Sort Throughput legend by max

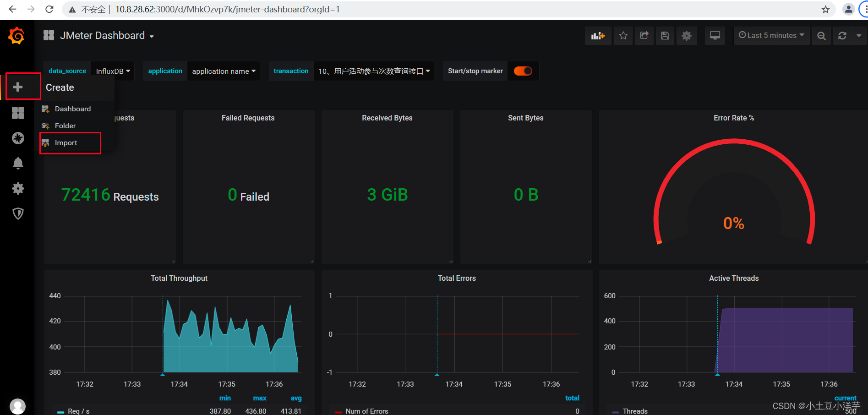point(260,398)
